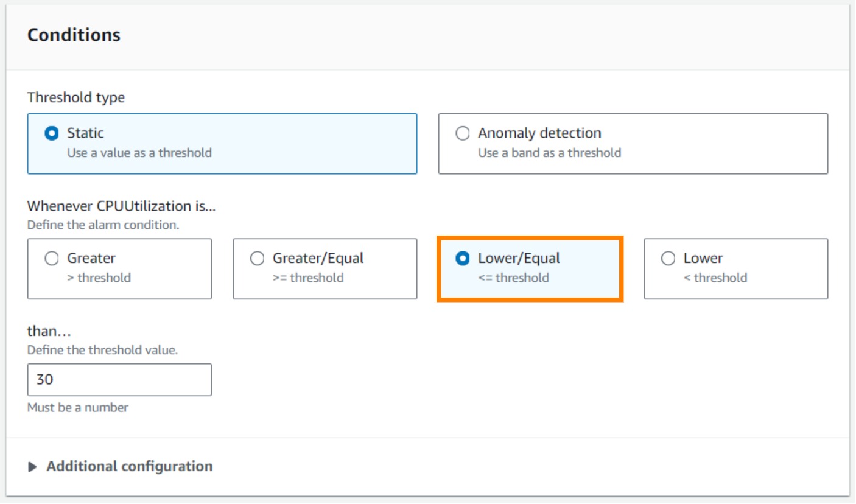Select the Greater condition radio button
Viewport: 856px width, 504px height.
(52, 259)
